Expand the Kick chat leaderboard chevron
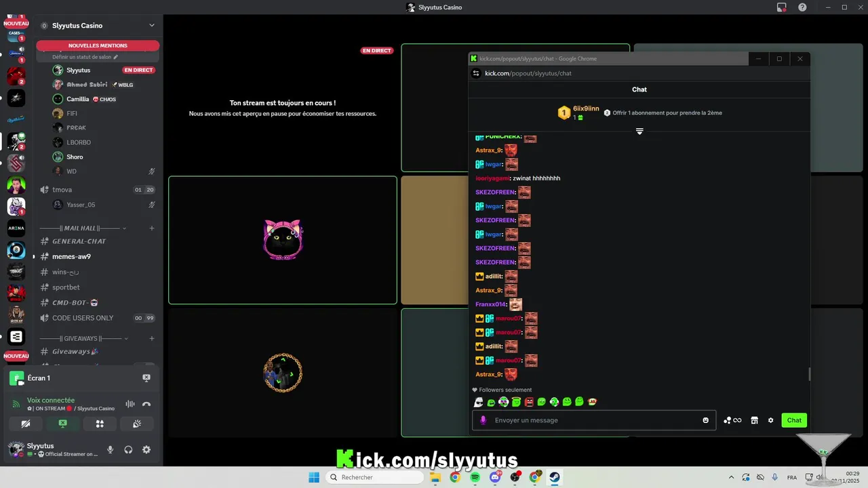This screenshot has height=488, width=868. click(639, 131)
